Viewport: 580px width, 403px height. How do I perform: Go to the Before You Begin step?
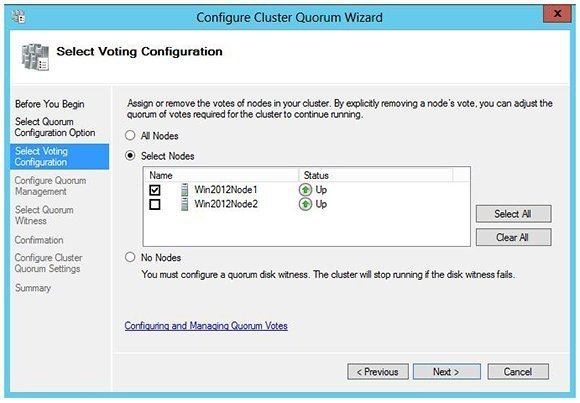coord(50,104)
